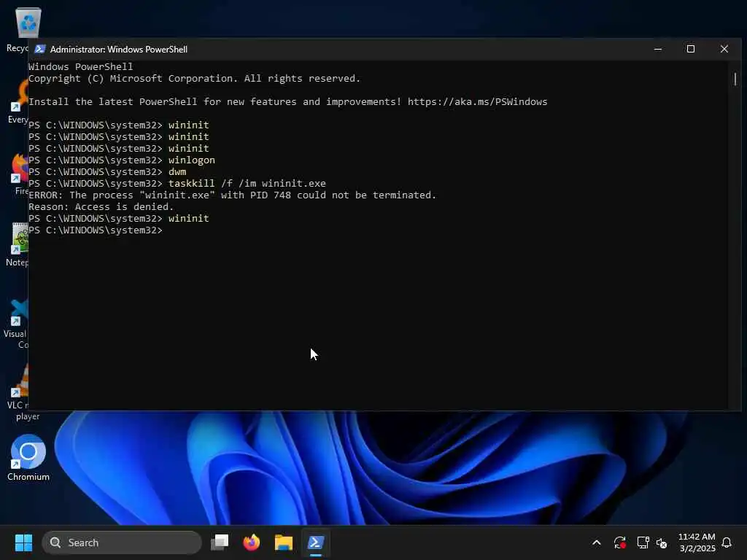Click the ERROR line mentioning PID 748
This screenshot has width=747, height=560.
[x=232, y=195]
